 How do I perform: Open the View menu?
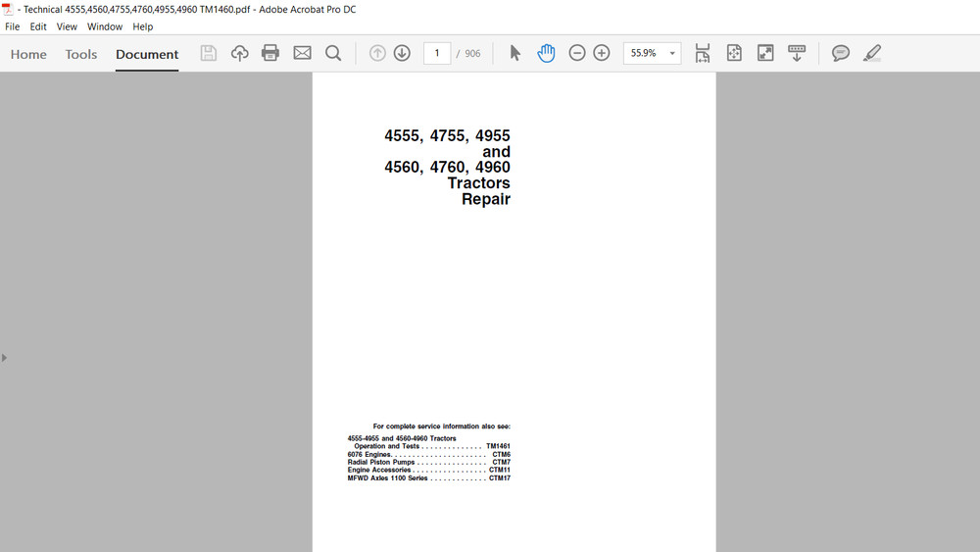(x=67, y=26)
